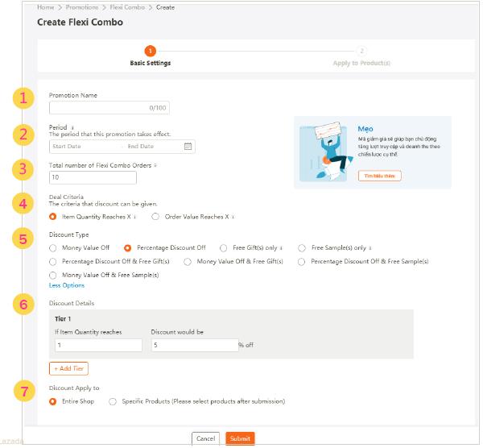Select Specific Products radio option
The height and width of the screenshot is (448, 483).
[x=113, y=401]
